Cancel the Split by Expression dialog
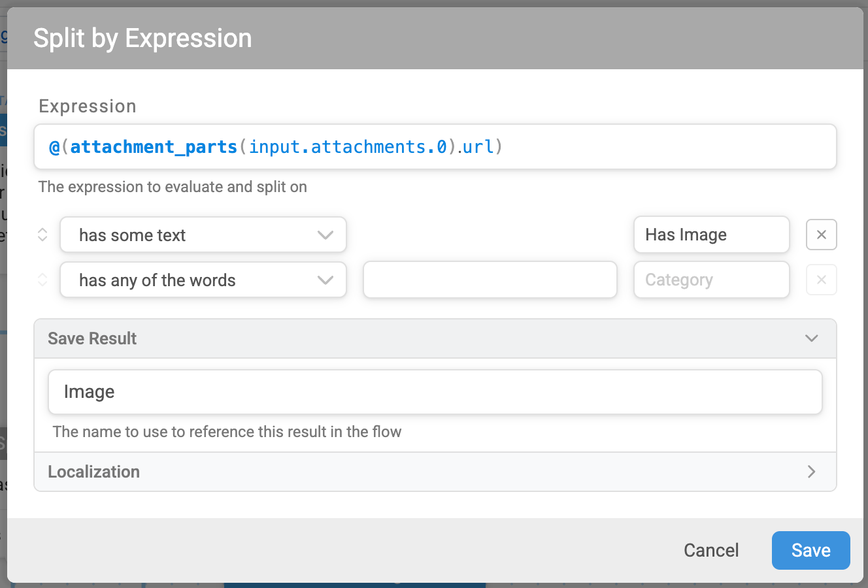The width and height of the screenshot is (868, 588). click(711, 550)
